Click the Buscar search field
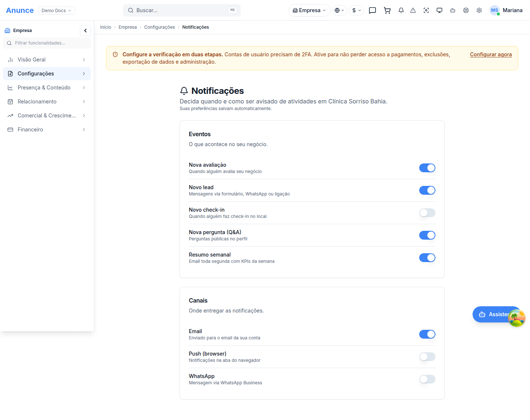The height and width of the screenshot is (420, 530). [182, 10]
